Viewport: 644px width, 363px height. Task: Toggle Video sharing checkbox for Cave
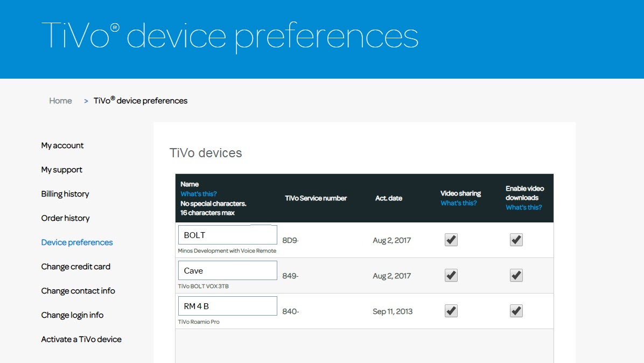point(451,275)
